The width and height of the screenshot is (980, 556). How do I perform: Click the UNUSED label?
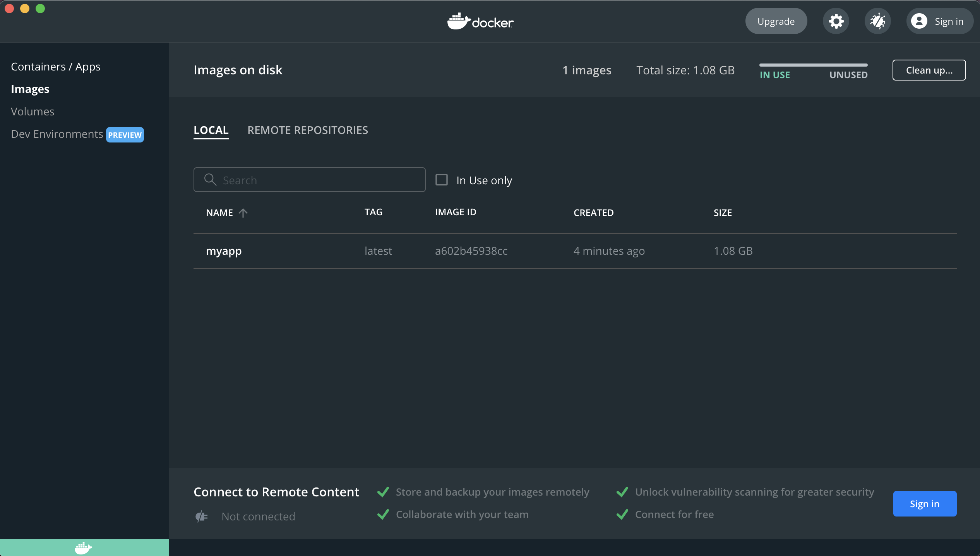coord(848,75)
